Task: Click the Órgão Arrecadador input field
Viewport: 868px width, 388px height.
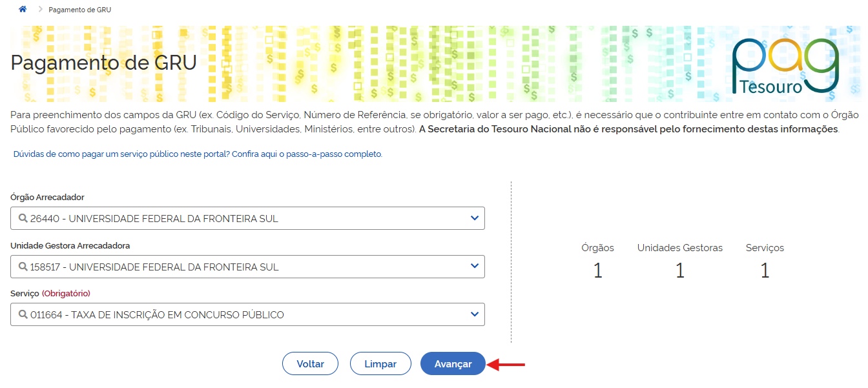Action: point(245,219)
